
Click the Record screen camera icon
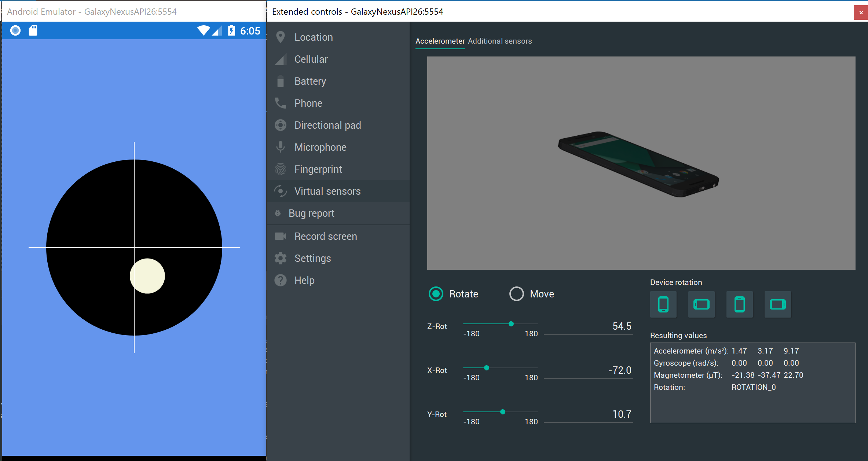pyautogui.click(x=281, y=236)
